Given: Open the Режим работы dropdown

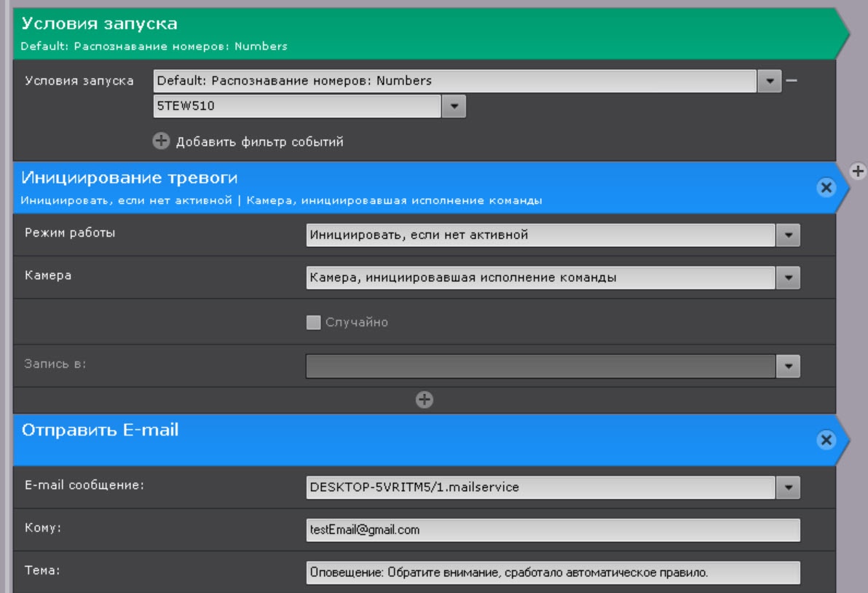Looking at the screenshot, I should point(788,235).
